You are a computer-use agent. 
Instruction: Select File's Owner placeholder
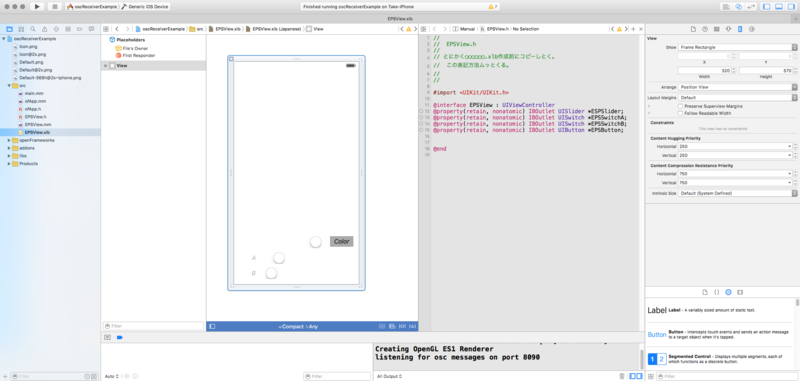pos(132,48)
